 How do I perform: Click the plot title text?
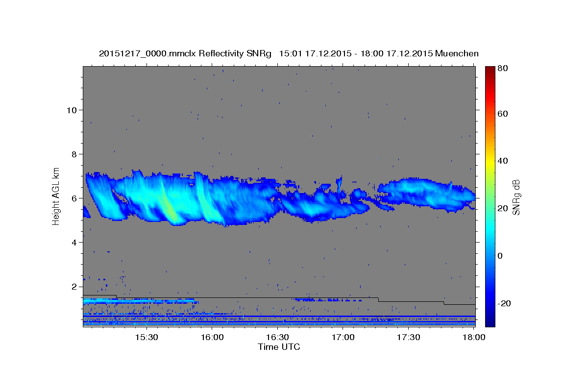pos(289,53)
